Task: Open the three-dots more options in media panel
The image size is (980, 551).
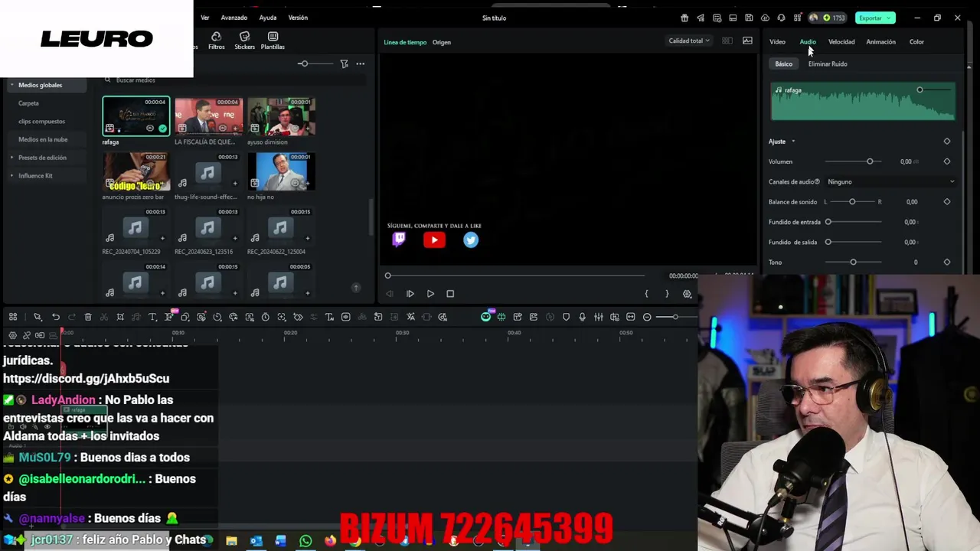Action: [x=360, y=64]
